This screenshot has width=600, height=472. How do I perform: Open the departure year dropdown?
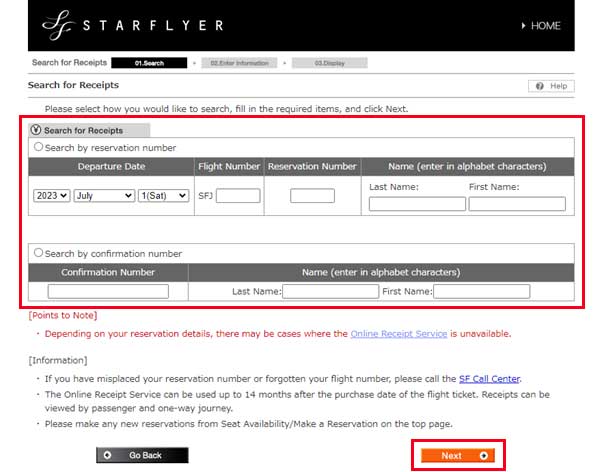[50, 196]
